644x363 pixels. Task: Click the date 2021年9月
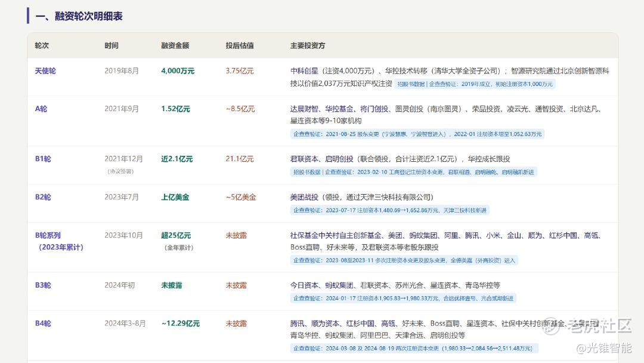pos(122,109)
